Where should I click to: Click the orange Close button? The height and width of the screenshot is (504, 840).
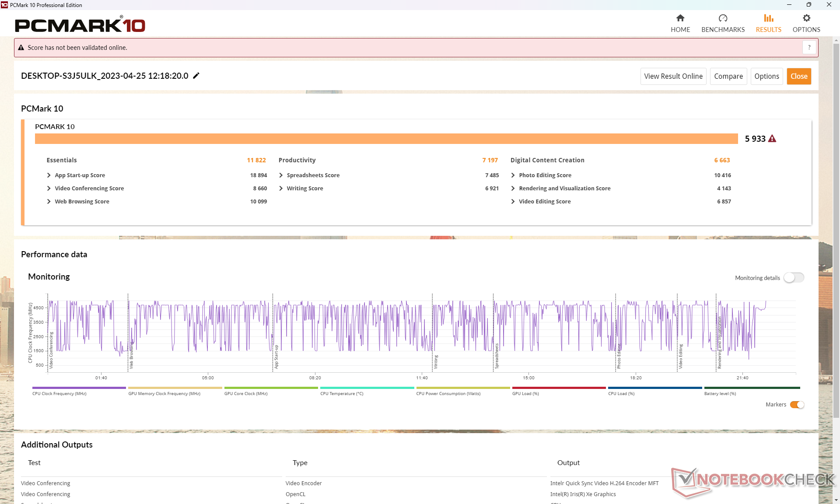(x=798, y=76)
